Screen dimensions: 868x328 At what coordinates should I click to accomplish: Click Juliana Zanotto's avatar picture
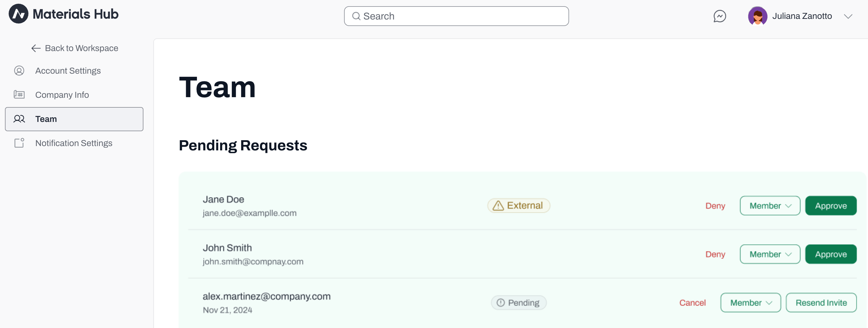tap(757, 16)
